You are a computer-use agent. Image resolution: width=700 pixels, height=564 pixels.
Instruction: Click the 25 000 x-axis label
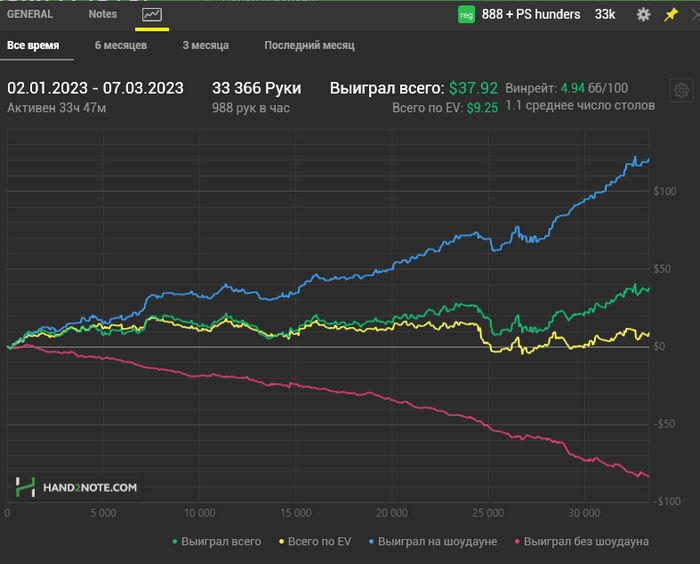488,513
